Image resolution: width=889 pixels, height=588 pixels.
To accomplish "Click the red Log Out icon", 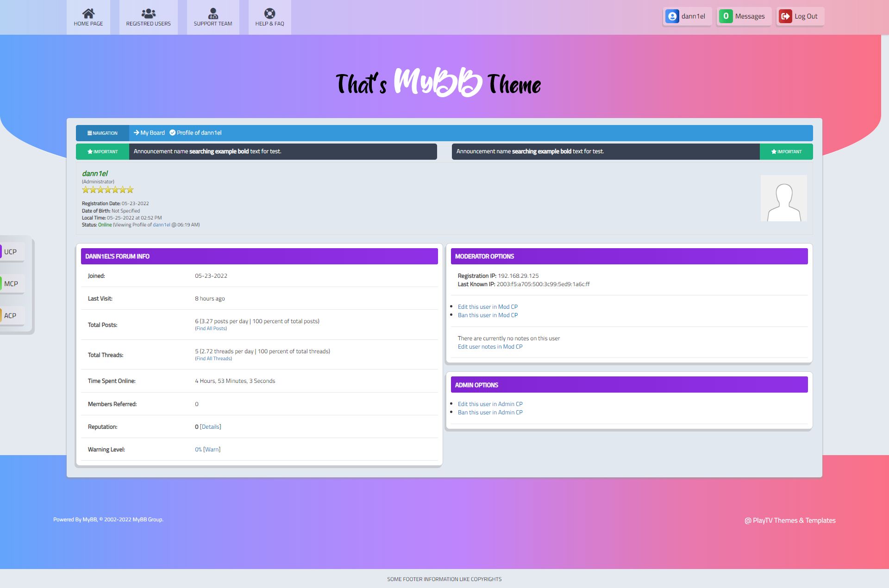I will 785,16.
